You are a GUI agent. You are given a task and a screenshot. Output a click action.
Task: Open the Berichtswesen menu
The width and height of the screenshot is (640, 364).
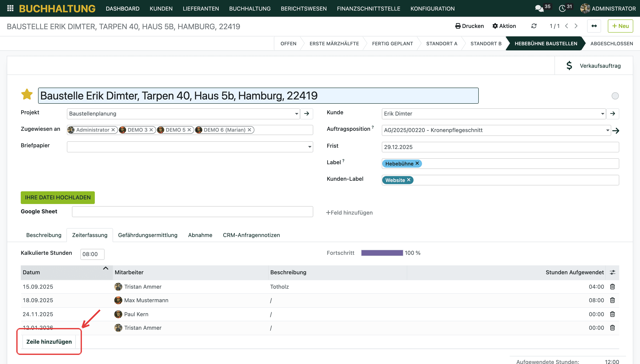303,8
